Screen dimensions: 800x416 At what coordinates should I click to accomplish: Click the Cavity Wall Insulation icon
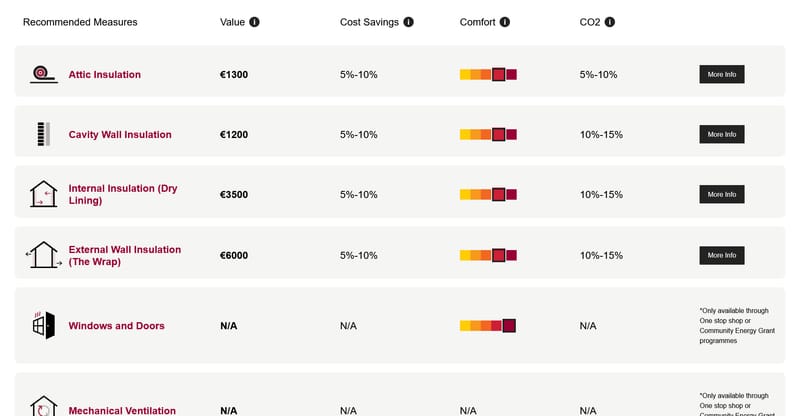tap(42, 134)
